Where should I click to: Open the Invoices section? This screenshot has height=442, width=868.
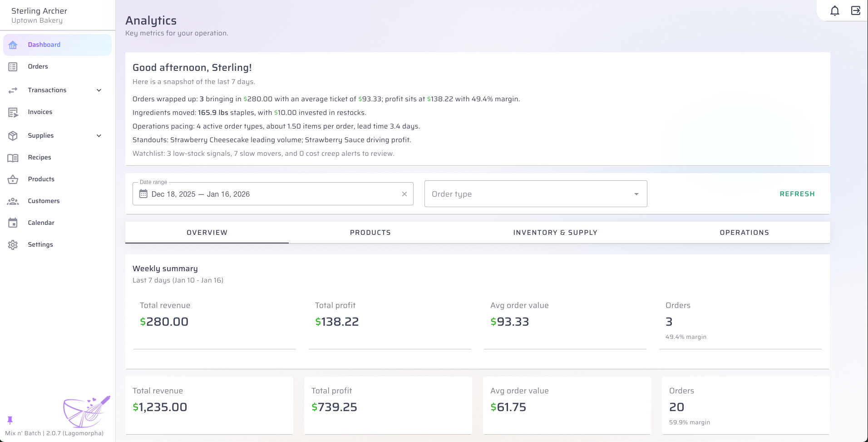point(40,112)
